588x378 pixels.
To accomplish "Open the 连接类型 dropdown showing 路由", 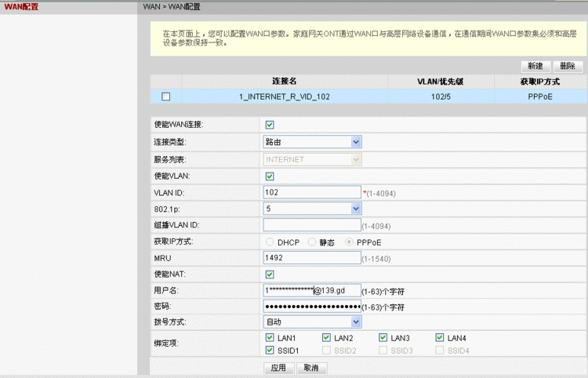I will [x=312, y=142].
